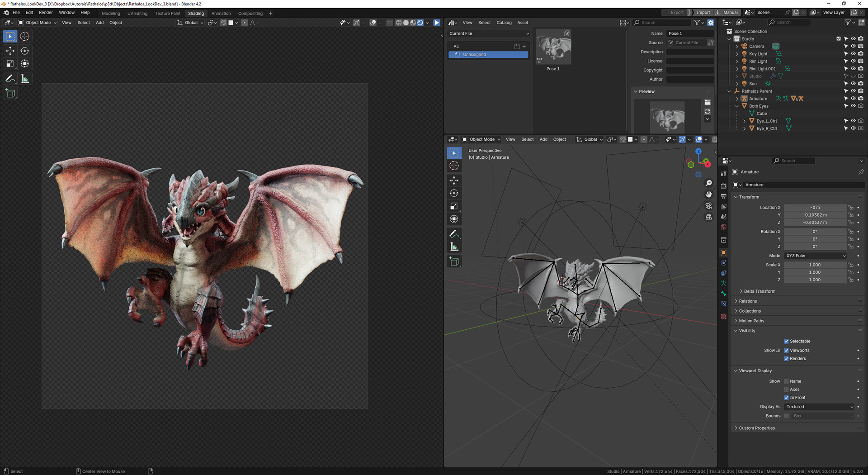Click the zoom magnifier icon in right viewport
The height and width of the screenshot is (475, 868).
click(708, 183)
